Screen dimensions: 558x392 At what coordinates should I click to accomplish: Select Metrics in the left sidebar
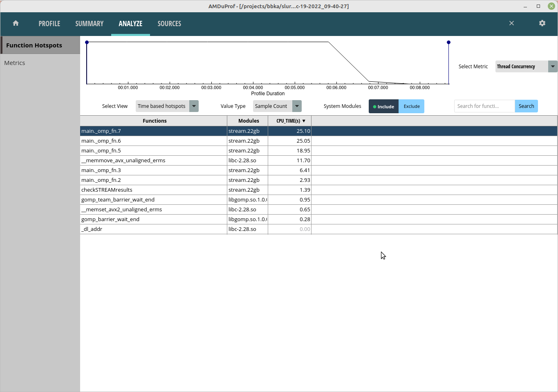14,63
